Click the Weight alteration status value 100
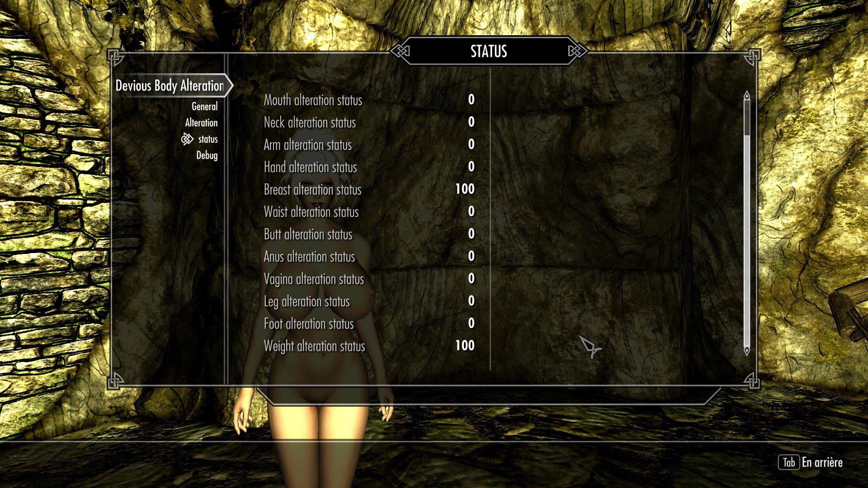The width and height of the screenshot is (868, 488). (464, 346)
